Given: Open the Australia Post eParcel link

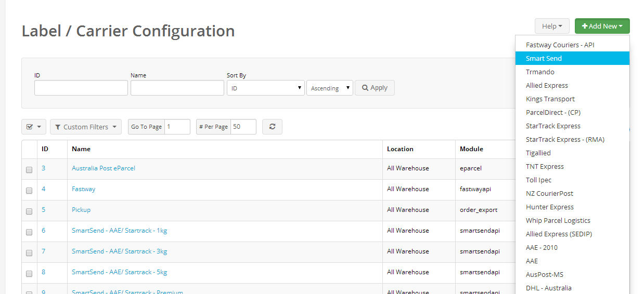Looking at the screenshot, I should [x=104, y=168].
